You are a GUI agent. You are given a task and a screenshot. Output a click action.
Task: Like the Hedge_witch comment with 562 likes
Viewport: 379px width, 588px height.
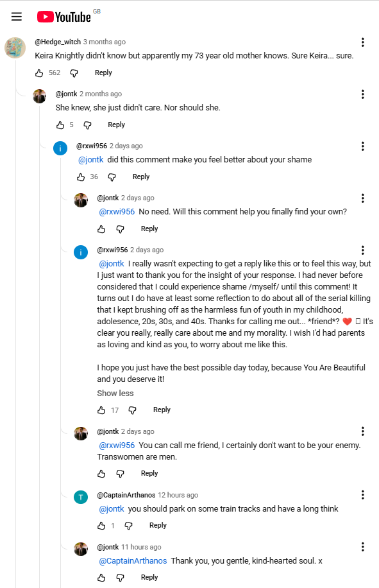(39, 73)
